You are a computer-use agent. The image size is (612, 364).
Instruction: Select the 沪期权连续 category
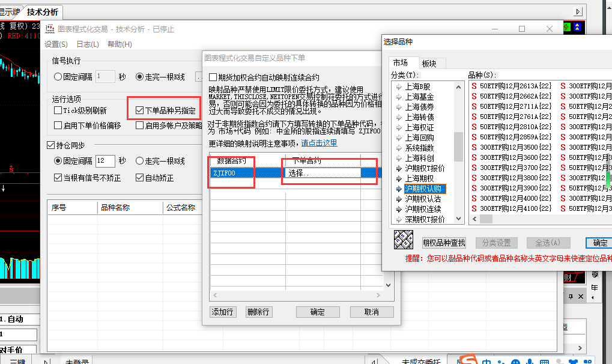click(x=423, y=209)
